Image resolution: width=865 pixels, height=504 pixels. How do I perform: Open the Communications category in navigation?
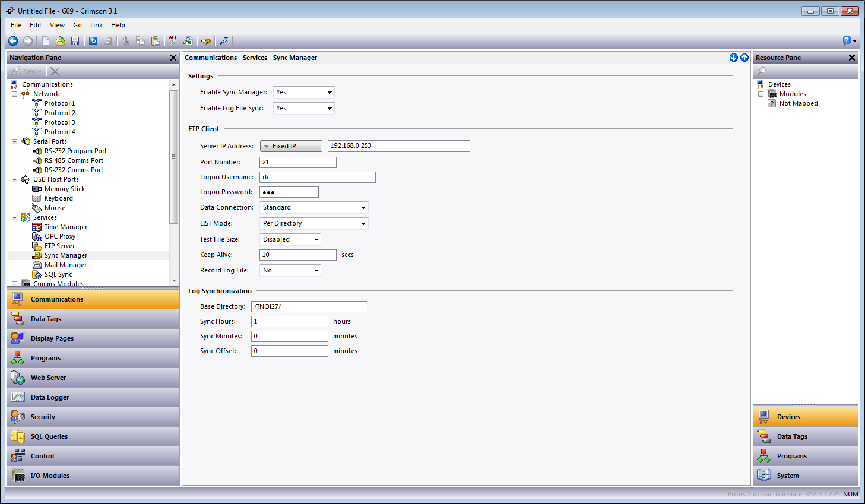(93, 299)
